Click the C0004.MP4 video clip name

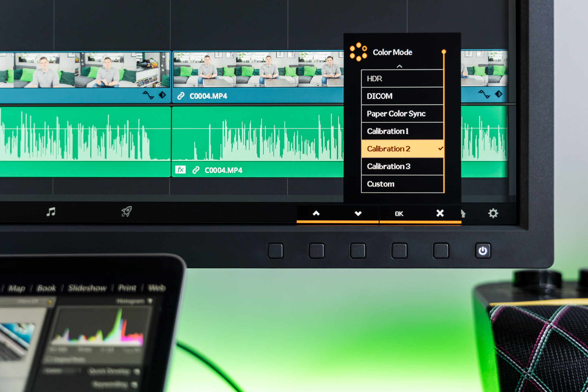208,96
